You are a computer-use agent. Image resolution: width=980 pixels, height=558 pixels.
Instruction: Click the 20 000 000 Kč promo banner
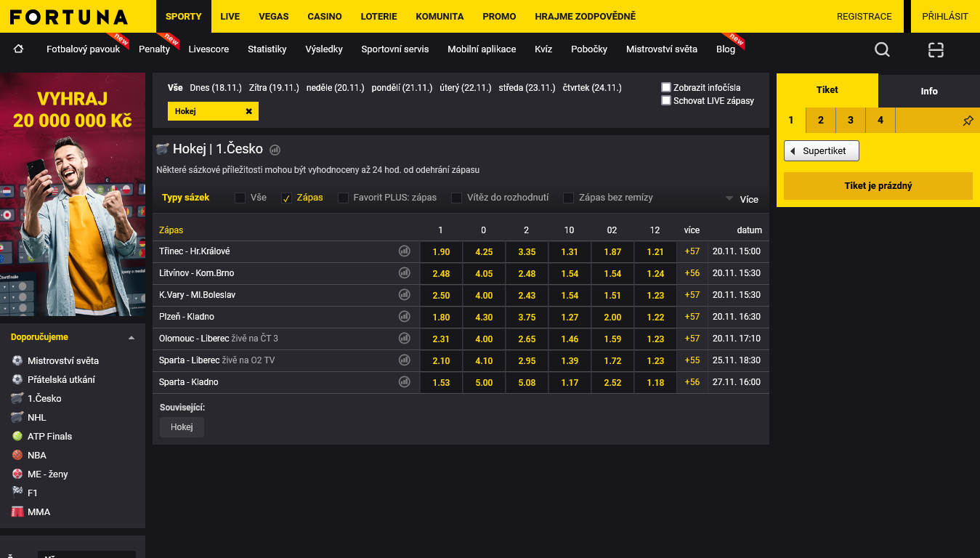73,194
